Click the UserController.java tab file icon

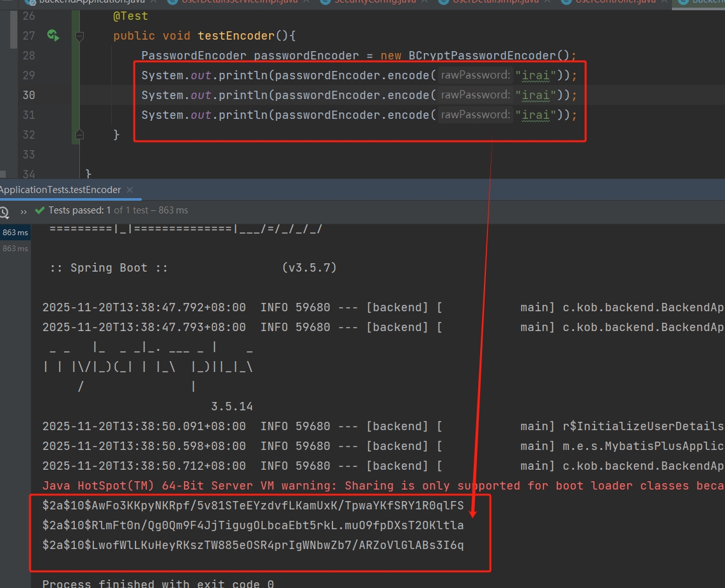pyautogui.click(x=565, y=2)
